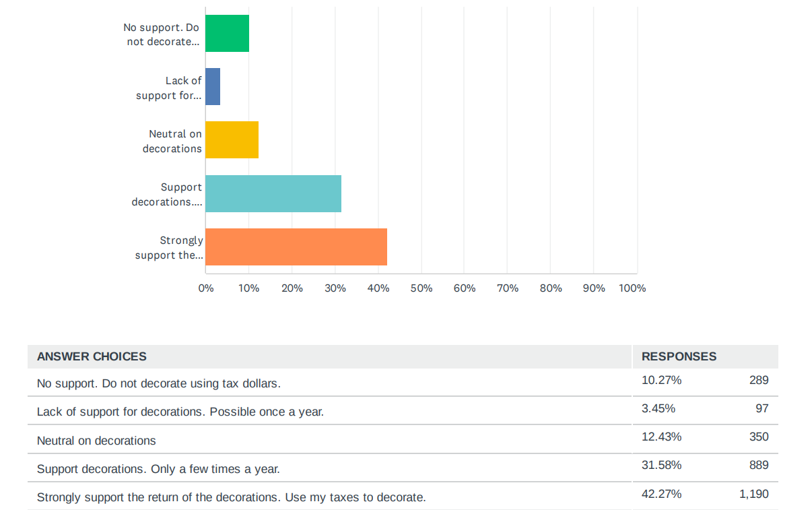
Task: Click the 'Strongly support the...' chart axis label
Action: coord(169,247)
